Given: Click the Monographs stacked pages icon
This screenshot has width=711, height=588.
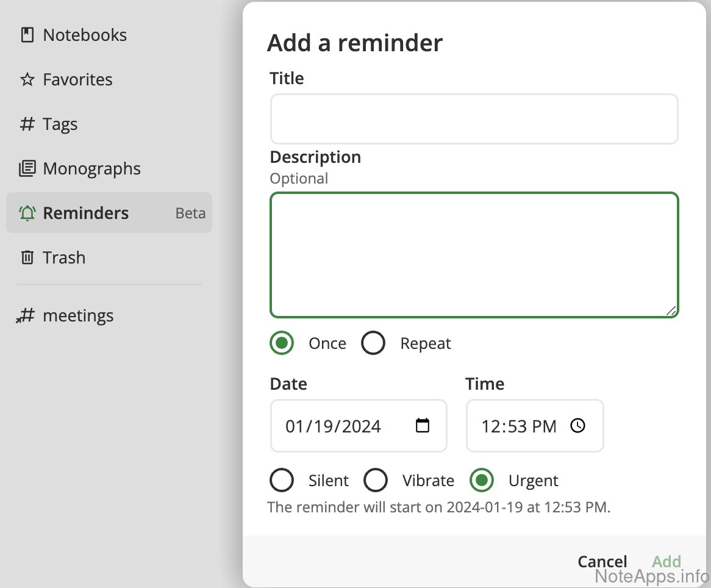Looking at the screenshot, I should coord(27,169).
